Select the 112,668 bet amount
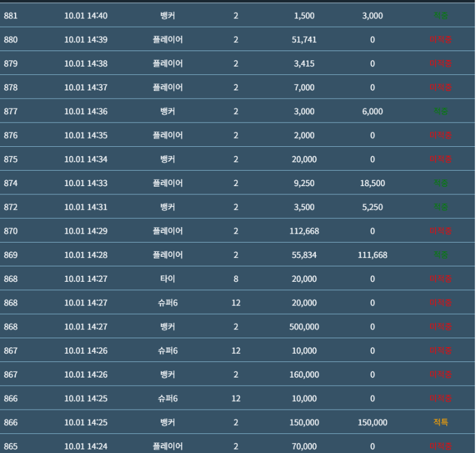Screen dimensions: 476x453 304,231
